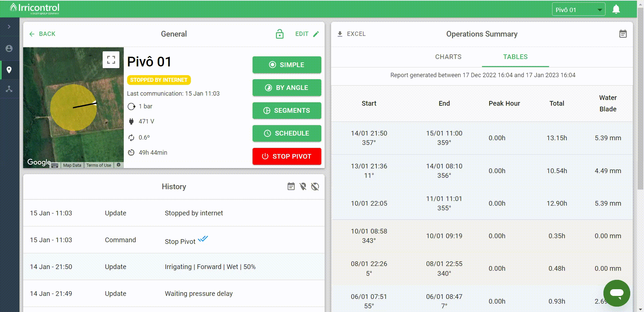
Task: Click the Start column header
Action: pos(369,103)
